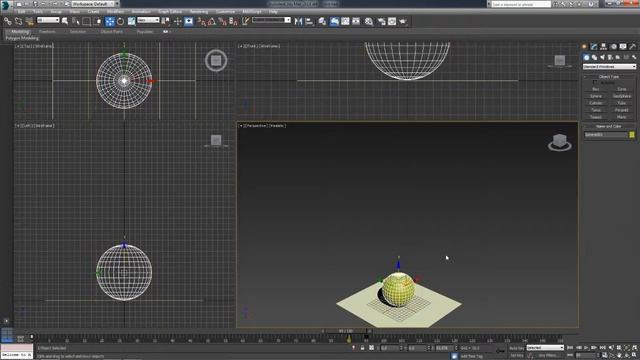Toggle the 3D Snaps button
The width and height of the screenshot is (640, 360).
point(201,21)
